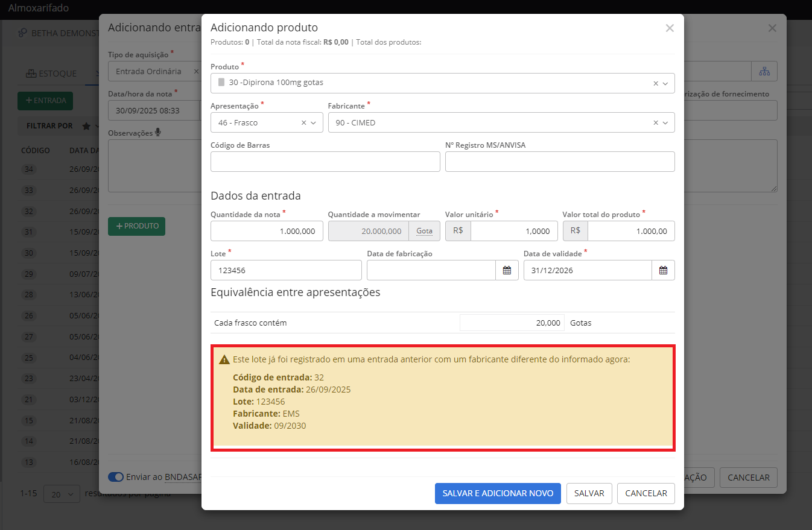Open the results per page dropdown
812x530 pixels.
pos(62,494)
